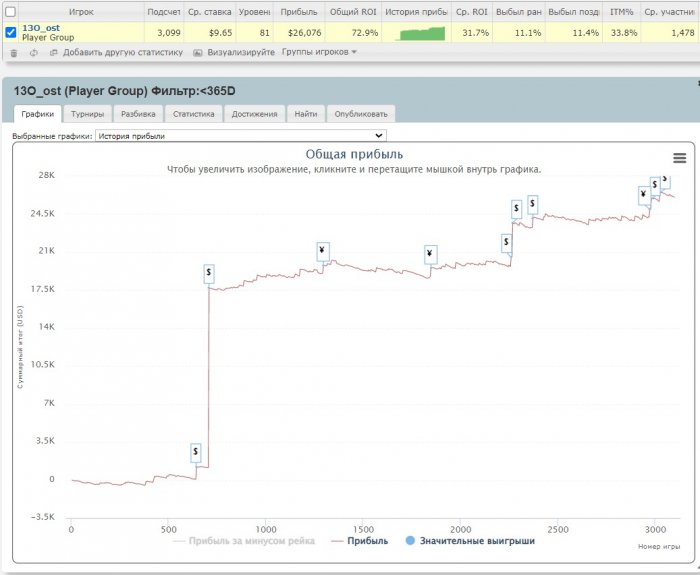This screenshot has height=575, width=700.
Task: Click the second $ marker above 24.5K near game 2400
Action: (532, 204)
